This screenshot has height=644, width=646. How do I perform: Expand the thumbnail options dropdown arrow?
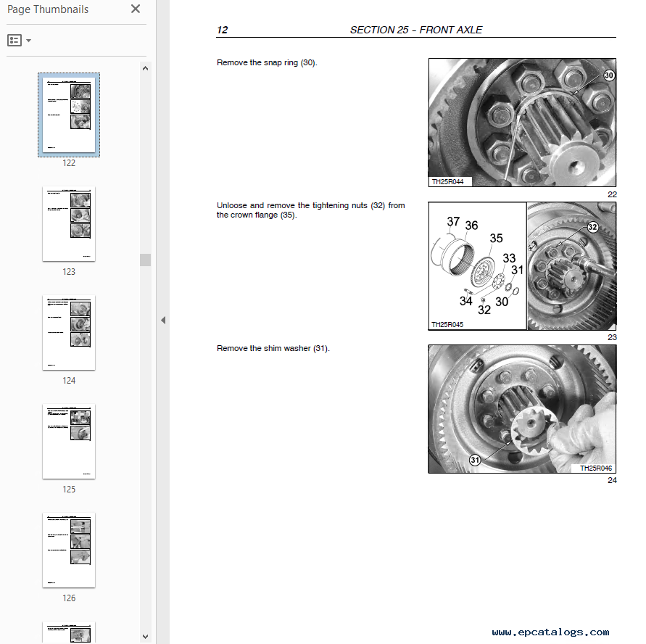coord(28,41)
